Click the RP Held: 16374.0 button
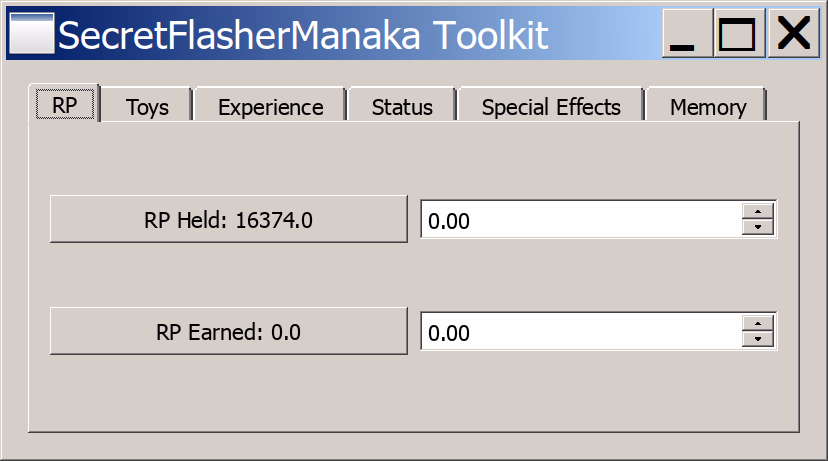 click(229, 219)
